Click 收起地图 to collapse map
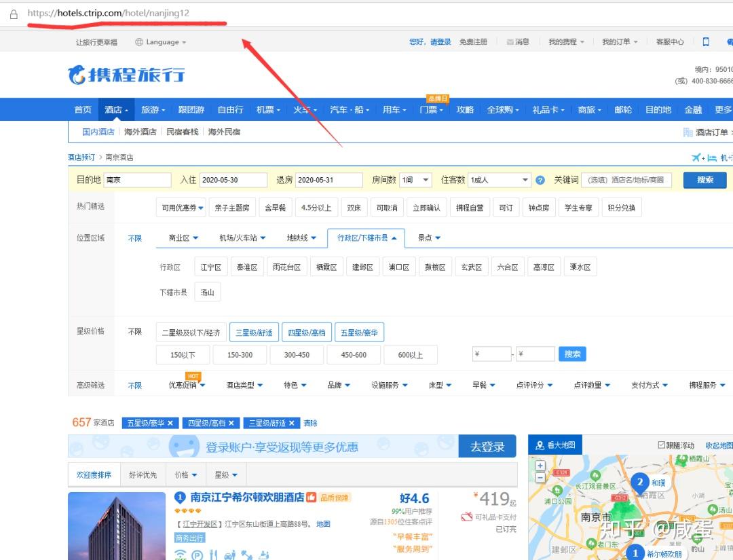 click(x=719, y=445)
